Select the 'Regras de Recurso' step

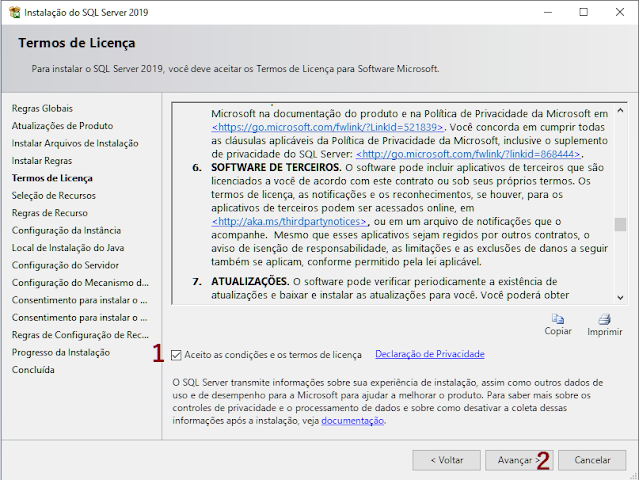click(x=50, y=213)
